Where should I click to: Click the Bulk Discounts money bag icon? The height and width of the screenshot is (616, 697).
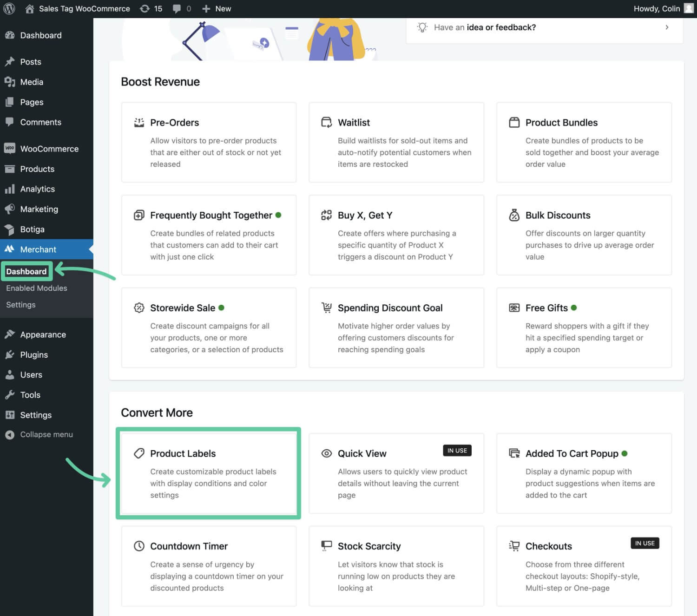tap(514, 215)
